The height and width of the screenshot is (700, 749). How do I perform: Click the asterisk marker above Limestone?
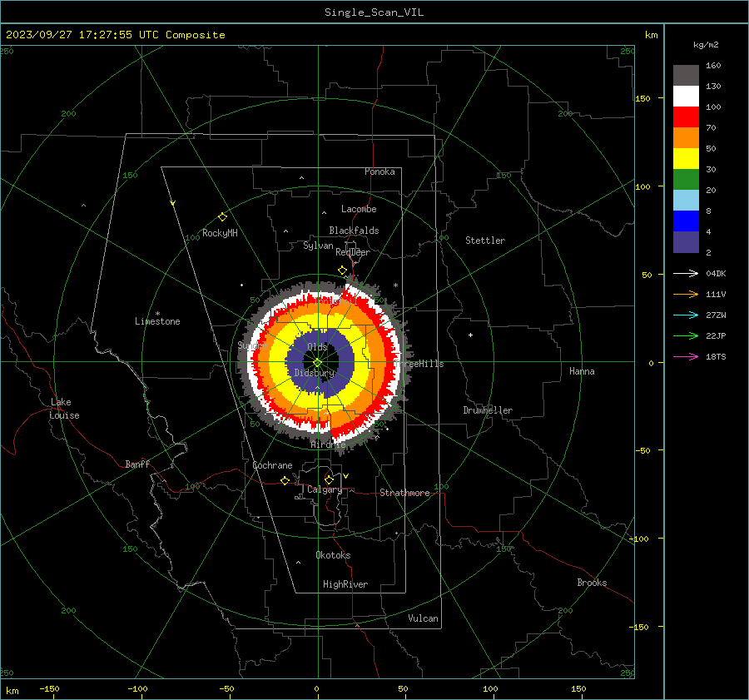tap(157, 314)
